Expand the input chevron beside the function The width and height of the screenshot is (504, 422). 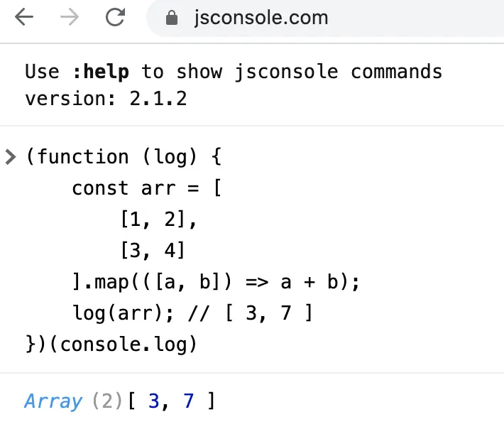(11, 157)
